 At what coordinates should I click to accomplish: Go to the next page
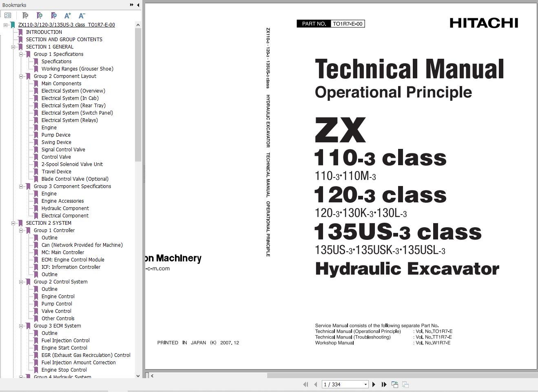(x=374, y=384)
